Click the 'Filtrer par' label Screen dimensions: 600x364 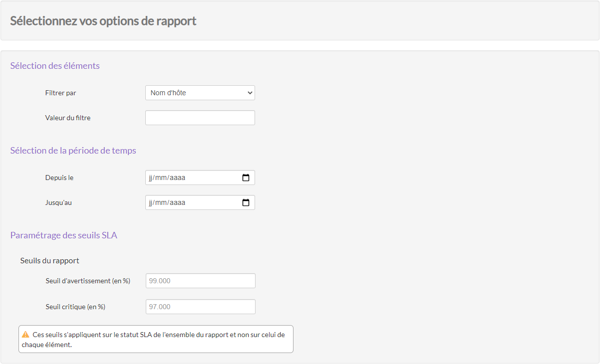pos(60,93)
